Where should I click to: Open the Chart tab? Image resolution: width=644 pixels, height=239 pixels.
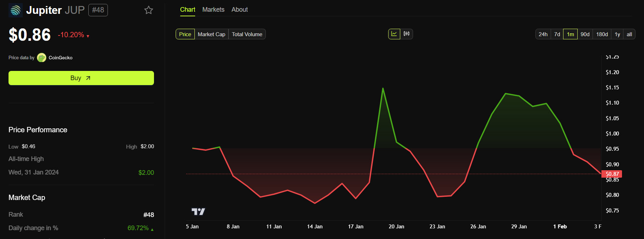188,10
